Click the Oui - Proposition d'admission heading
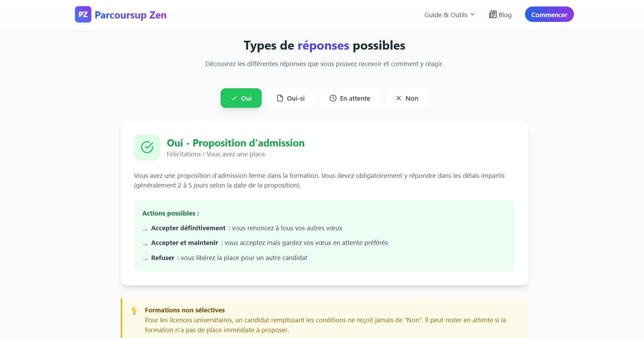This screenshot has width=644, height=338. tap(236, 143)
